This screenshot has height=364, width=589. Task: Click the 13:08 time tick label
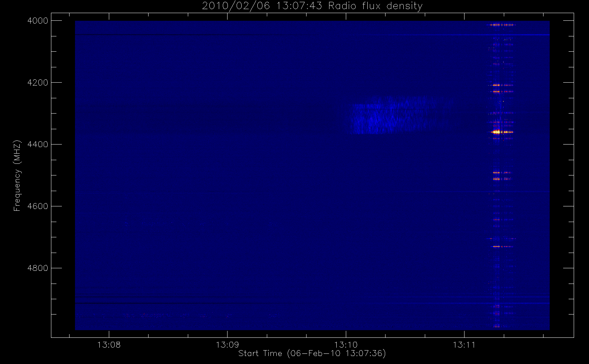pyautogui.click(x=109, y=344)
